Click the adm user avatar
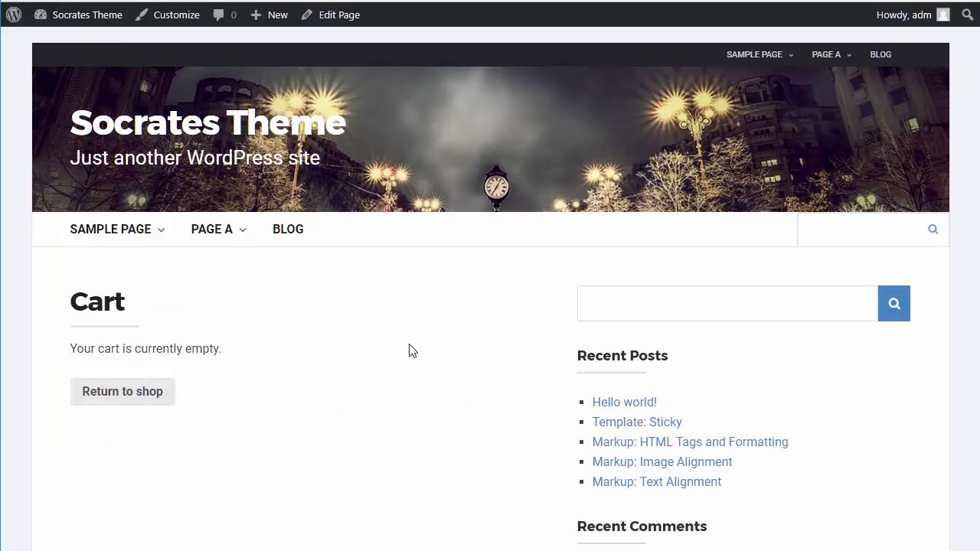The width and height of the screenshot is (980, 551). click(943, 15)
